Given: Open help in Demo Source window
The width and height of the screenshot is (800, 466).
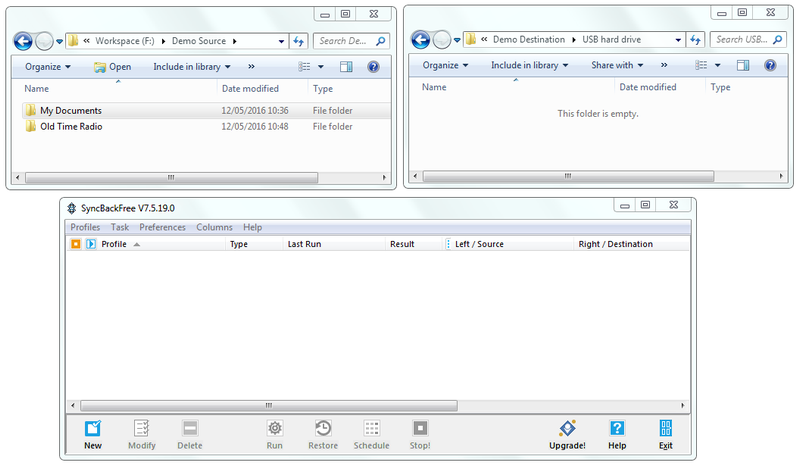Looking at the screenshot, I should coord(373,67).
